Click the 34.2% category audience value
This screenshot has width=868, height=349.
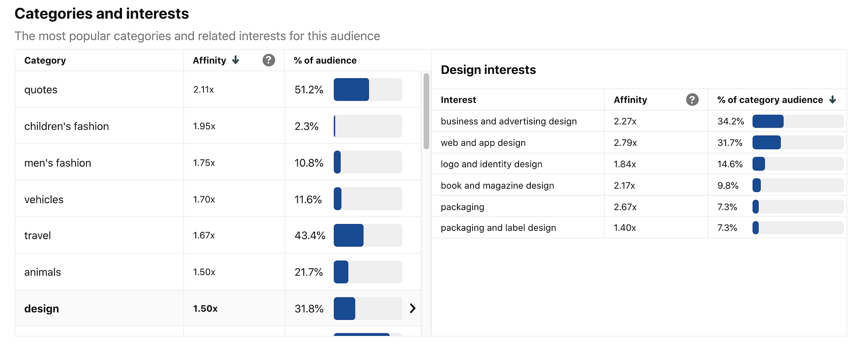[x=731, y=121]
